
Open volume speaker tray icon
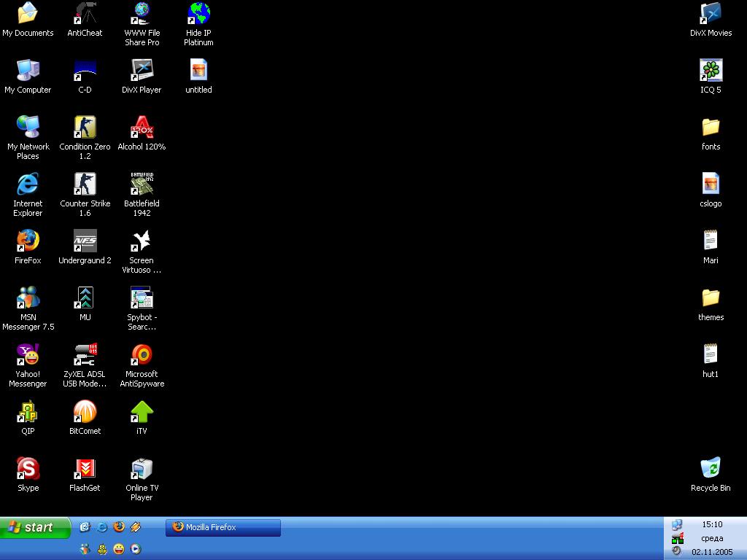click(x=676, y=551)
